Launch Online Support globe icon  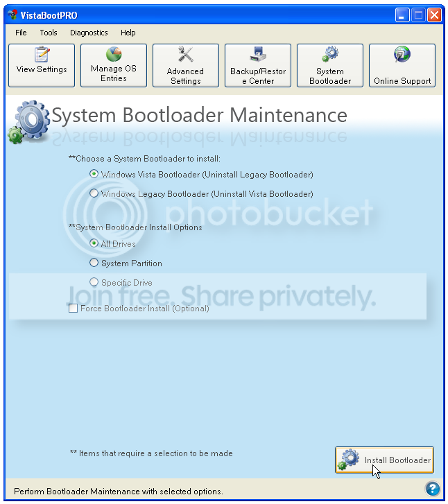click(402, 55)
